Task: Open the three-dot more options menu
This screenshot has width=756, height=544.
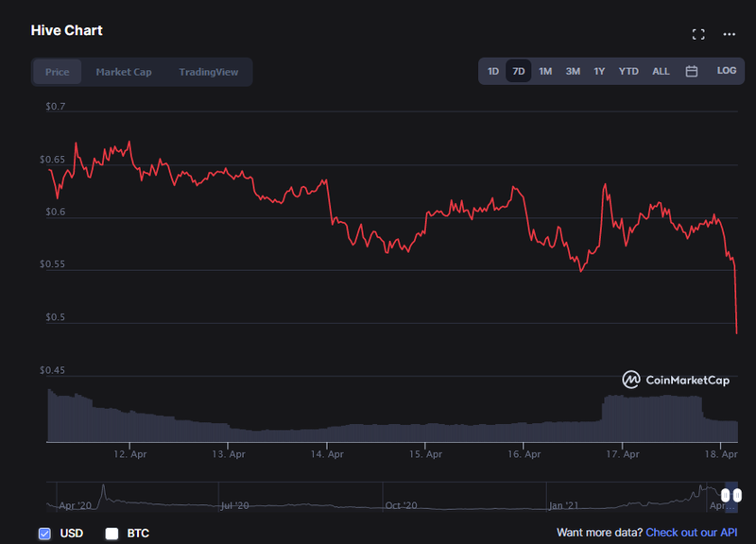Action: 729,34
